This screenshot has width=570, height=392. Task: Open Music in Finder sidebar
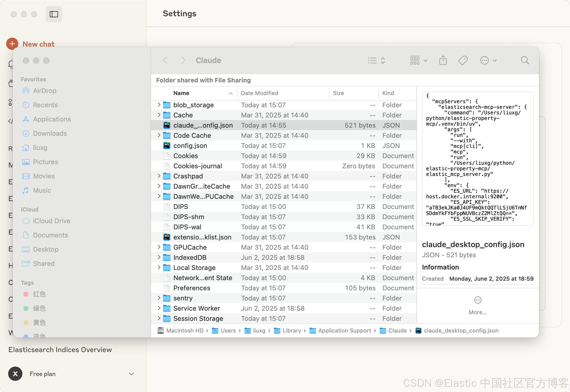pyautogui.click(x=37, y=190)
